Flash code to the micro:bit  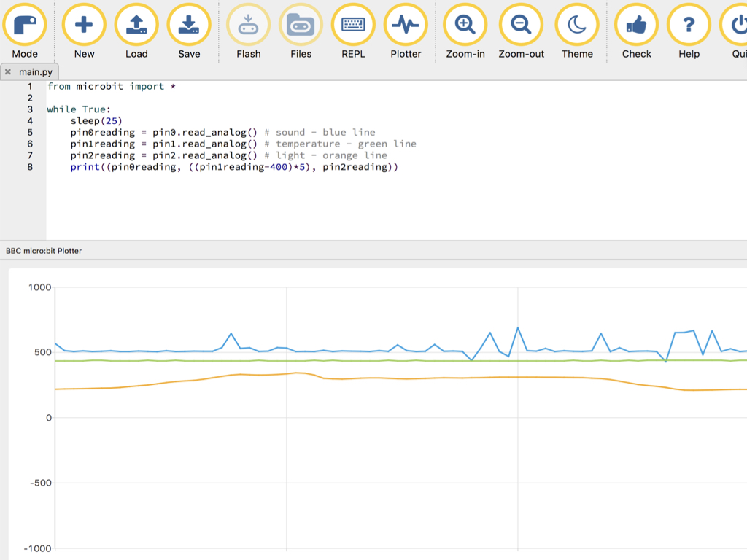[x=248, y=31]
